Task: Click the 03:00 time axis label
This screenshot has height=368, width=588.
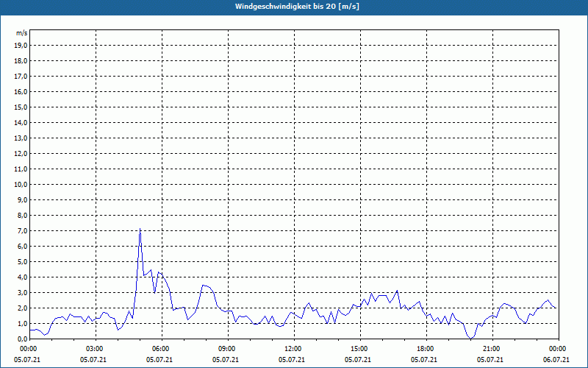Action: pyautogui.click(x=96, y=349)
